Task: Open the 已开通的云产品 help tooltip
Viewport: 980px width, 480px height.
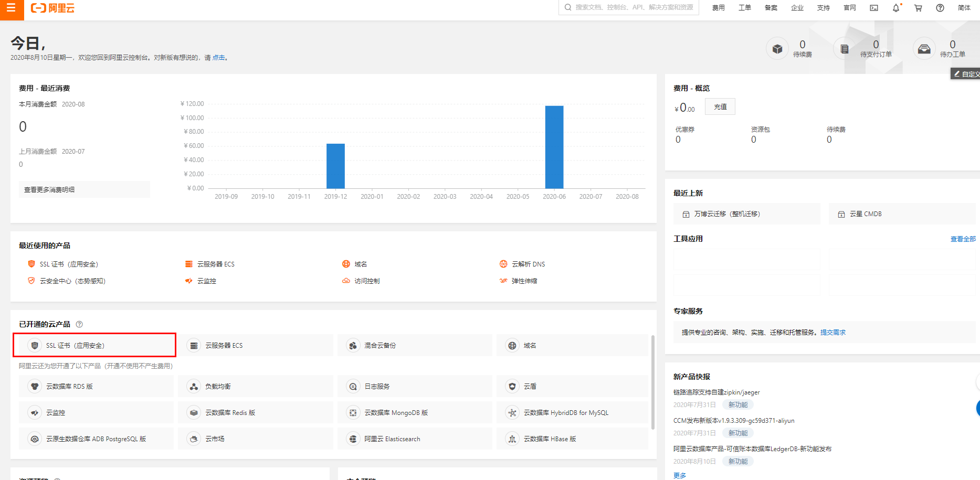Action: (79, 324)
